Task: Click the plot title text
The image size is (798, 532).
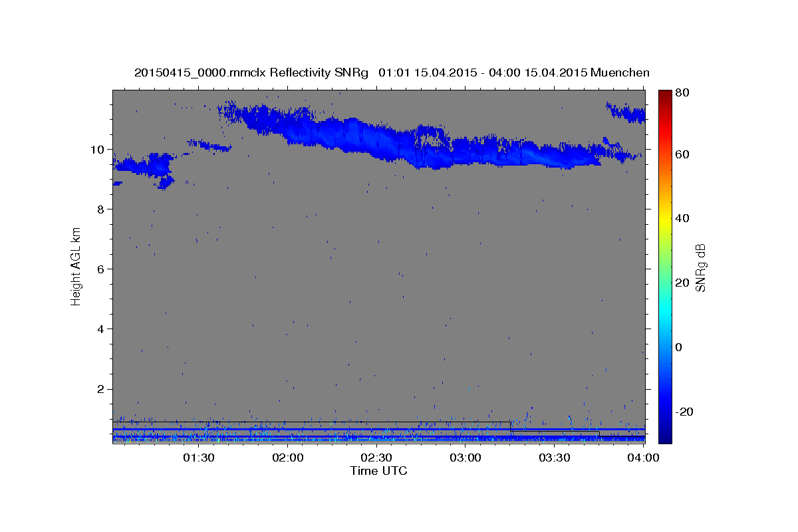Action: 392,72
